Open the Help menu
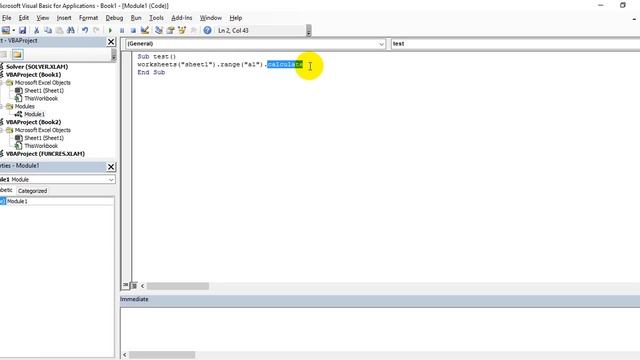The height and width of the screenshot is (360, 640). 236,18
